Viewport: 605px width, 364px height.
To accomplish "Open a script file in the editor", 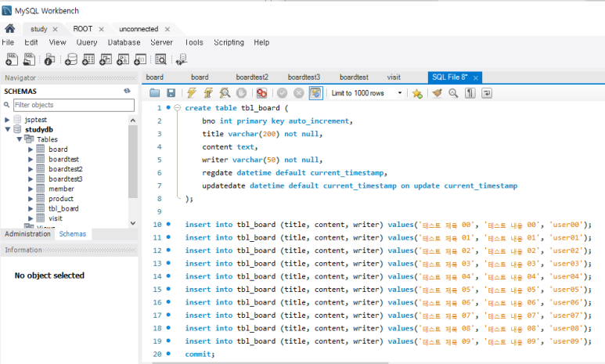I will point(155,92).
